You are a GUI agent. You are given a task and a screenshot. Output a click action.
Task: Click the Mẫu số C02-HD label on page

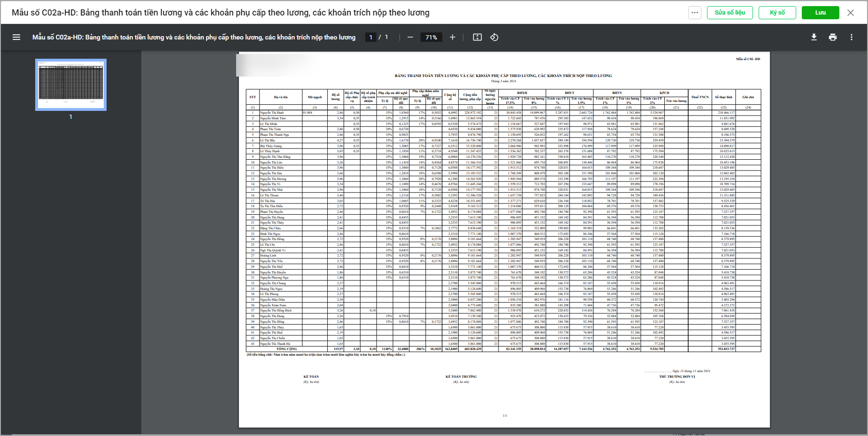pos(748,59)
